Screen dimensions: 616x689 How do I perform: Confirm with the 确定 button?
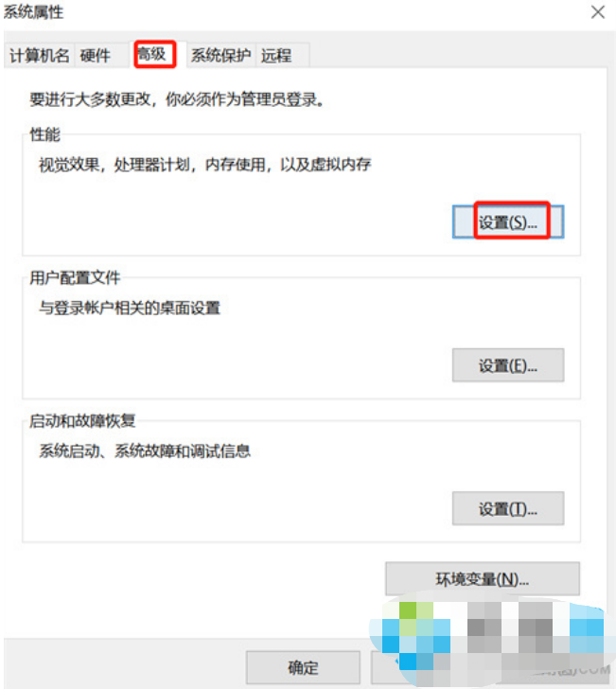click(303, 667)
